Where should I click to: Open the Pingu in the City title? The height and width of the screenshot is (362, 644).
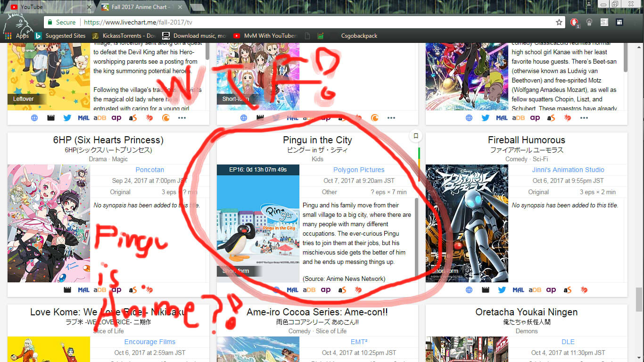(317, 140)
